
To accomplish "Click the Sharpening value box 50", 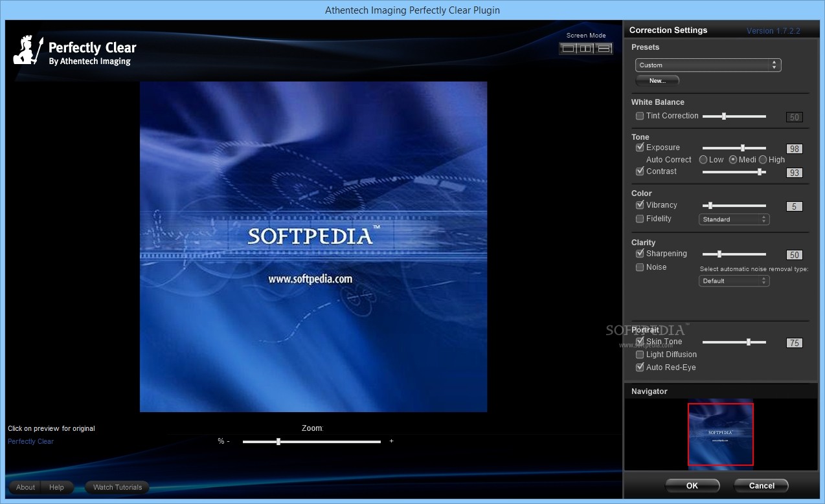I will 795,255.
